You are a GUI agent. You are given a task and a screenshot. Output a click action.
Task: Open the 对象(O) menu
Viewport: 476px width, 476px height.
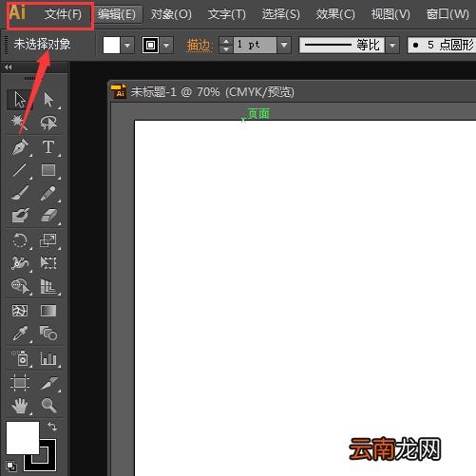coord(171,14)
